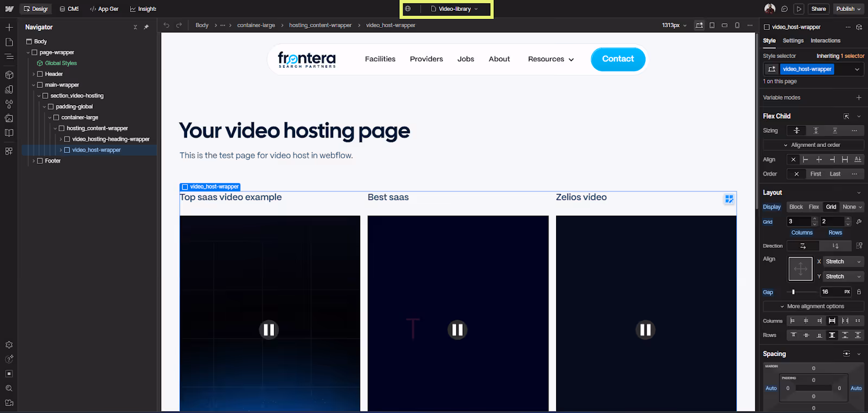Expand the Header tree node

(x=34, y=74)
